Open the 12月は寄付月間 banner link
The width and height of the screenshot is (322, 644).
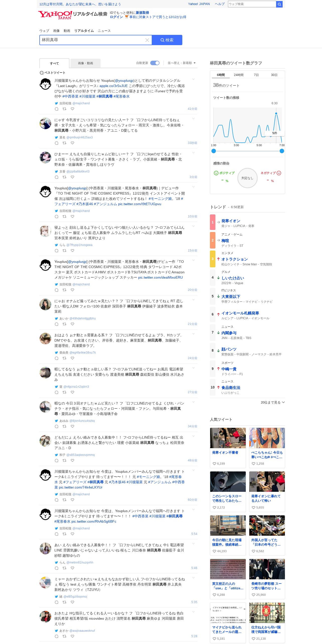click(x=80, y=4)
